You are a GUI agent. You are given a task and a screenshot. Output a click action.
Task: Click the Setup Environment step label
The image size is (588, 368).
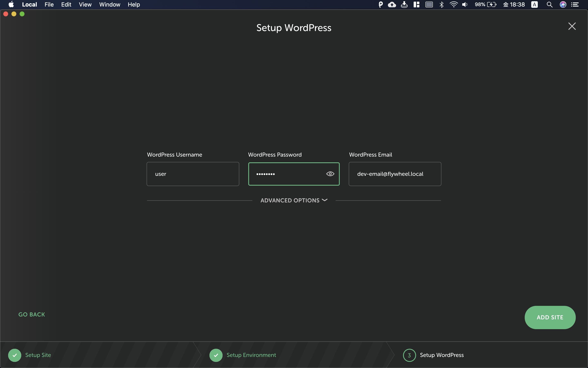(251, 355)
